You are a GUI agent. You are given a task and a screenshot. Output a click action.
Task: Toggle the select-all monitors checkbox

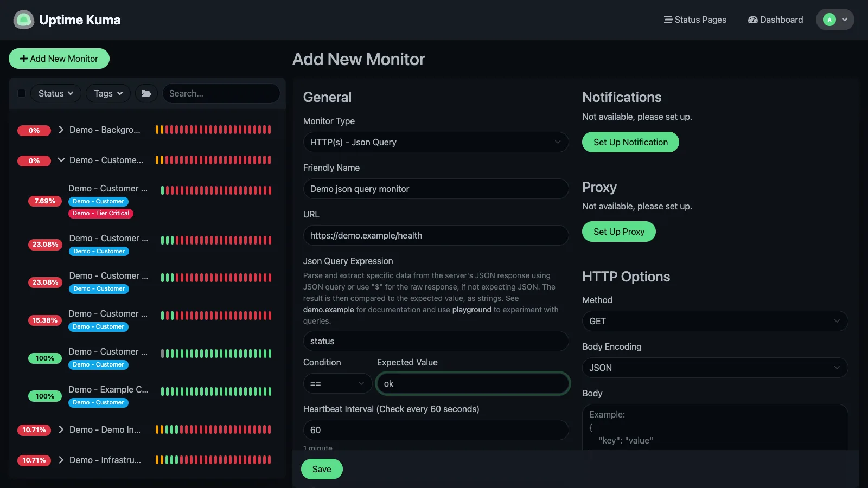point(22,93)
